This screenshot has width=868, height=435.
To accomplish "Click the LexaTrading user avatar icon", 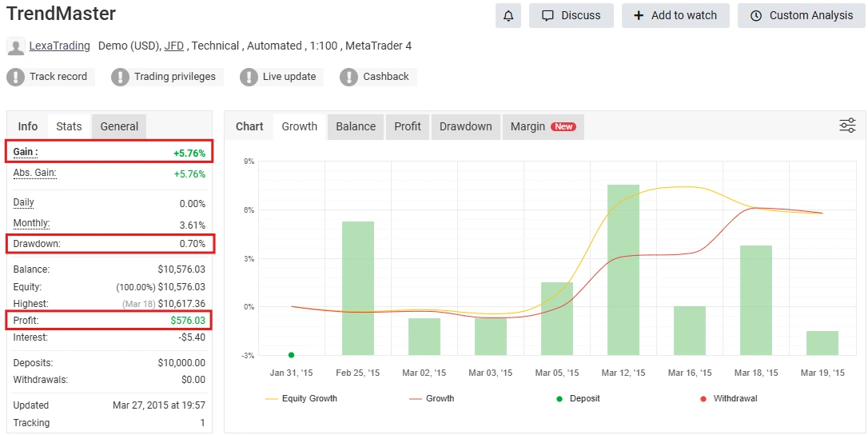I will [x=16, y=46].
